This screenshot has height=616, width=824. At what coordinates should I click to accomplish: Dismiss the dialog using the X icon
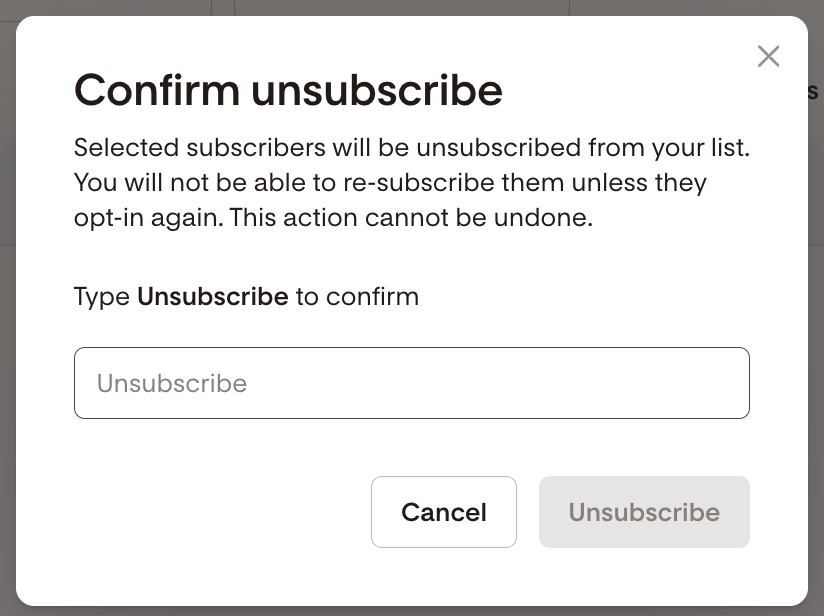point(768,56)
